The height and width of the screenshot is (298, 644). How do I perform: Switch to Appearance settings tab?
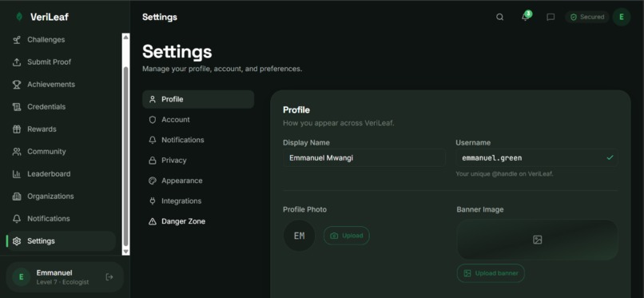tap(198, 181)
